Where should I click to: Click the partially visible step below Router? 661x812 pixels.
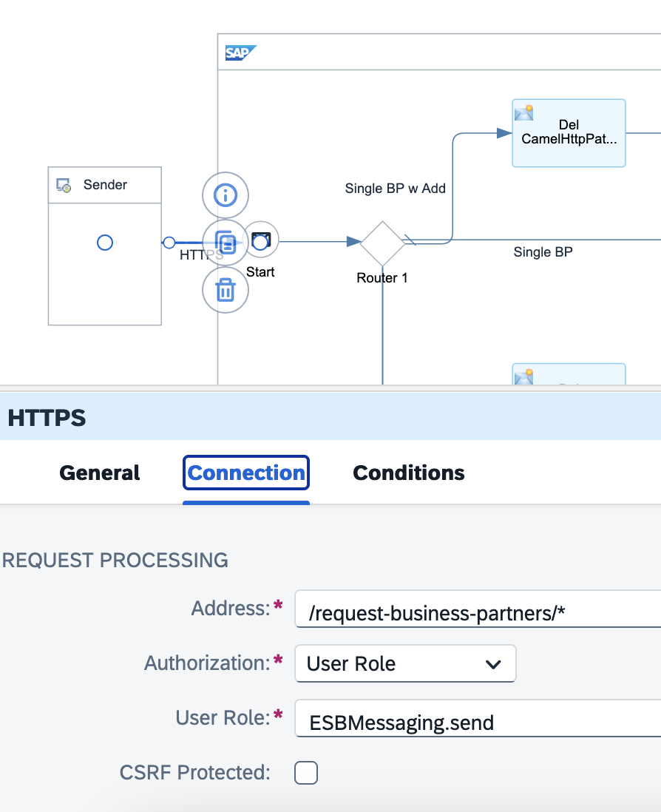[x=569, y=374]
